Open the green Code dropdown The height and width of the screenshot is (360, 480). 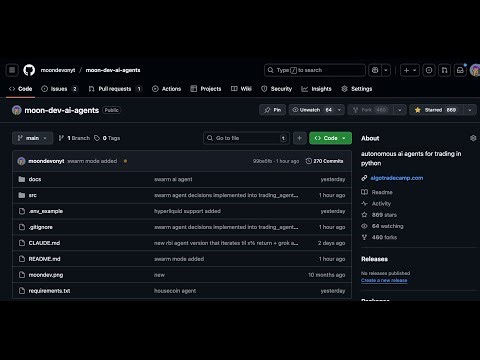330,138
